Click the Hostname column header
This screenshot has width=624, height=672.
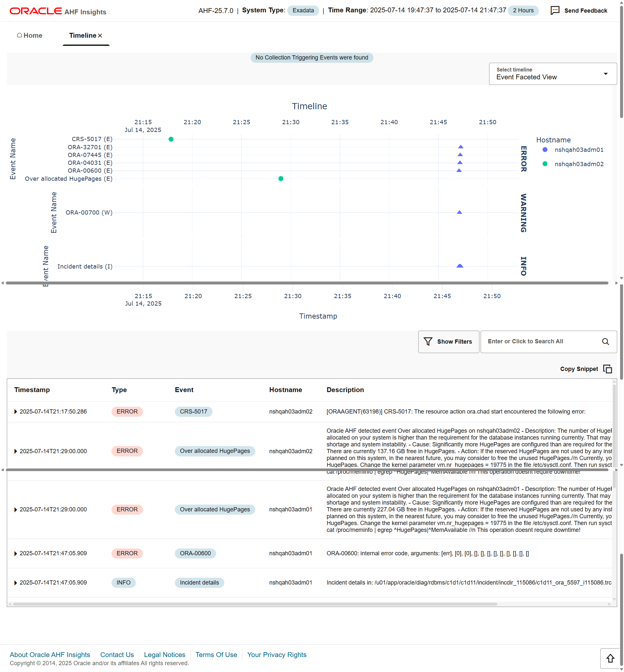[285, 390]
